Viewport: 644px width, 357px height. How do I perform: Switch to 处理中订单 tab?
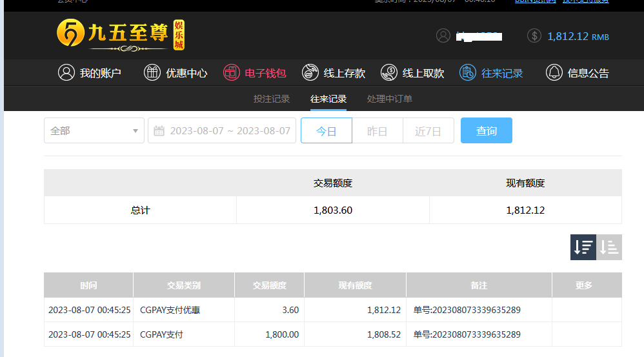pos(389,99)
